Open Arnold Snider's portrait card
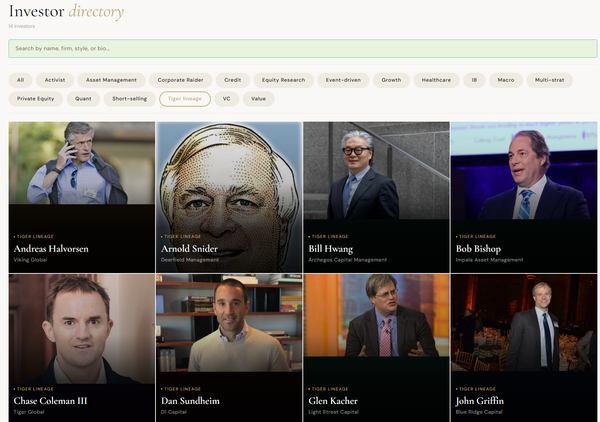The height and width of the screenshot is (422, 600). pos(229,197)
